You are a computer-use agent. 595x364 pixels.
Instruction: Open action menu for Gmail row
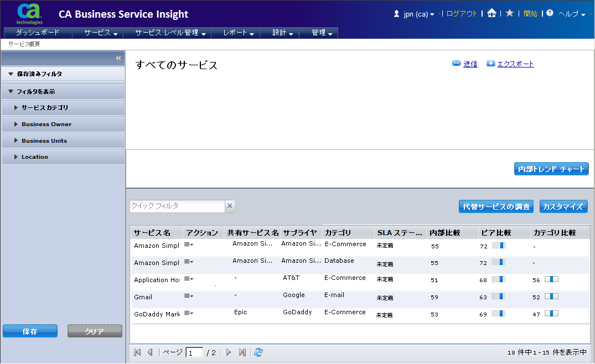coord(189,296)
